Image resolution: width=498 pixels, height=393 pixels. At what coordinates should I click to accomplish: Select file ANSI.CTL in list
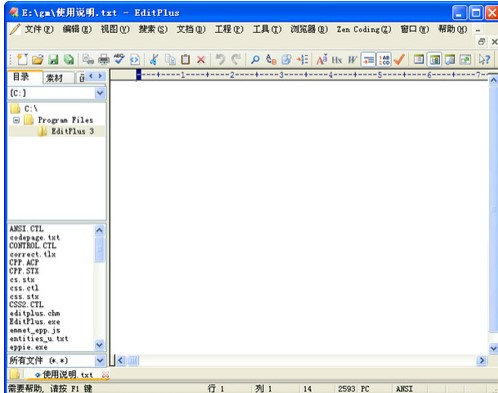[x=27, y=229]
